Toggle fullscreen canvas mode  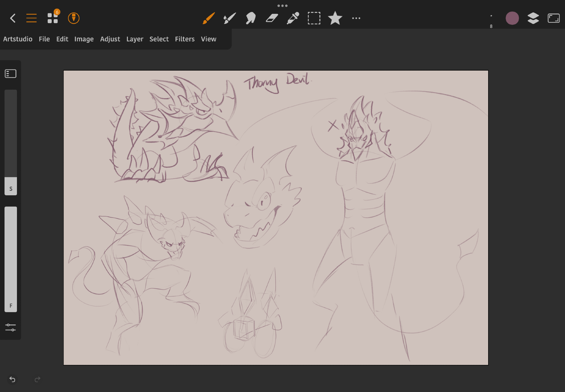[x=553, y=18]
